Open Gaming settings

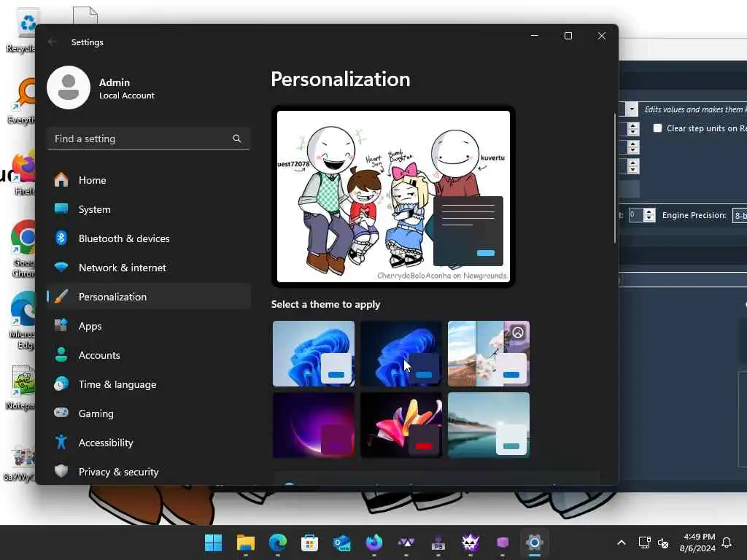point(149,413)
